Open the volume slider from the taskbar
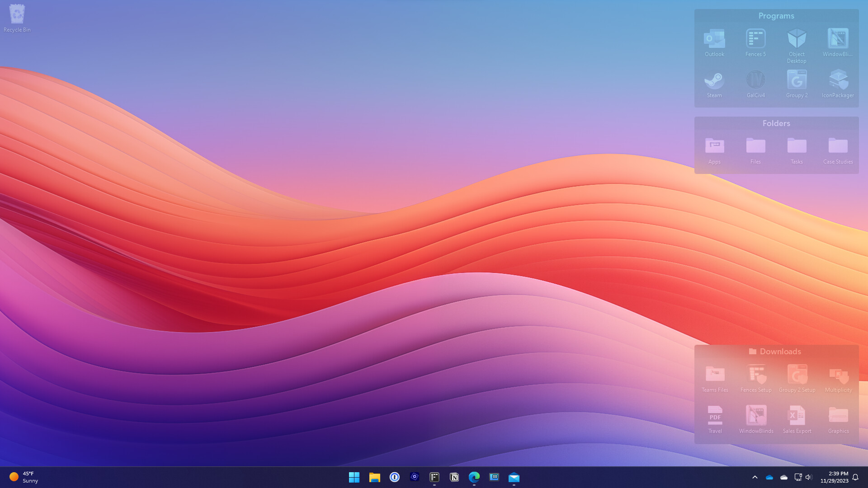Viewport: 868px width, 488px height. click(809, 477)
